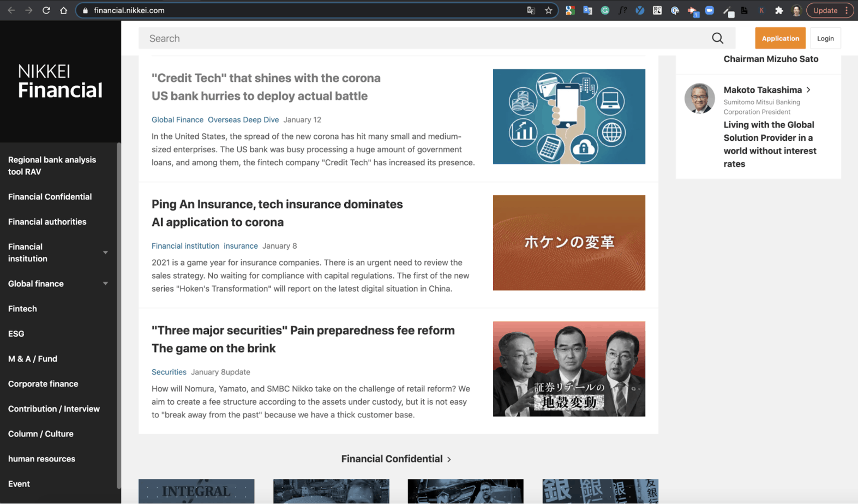Open the Fintech section
Screen dimensions: 858x504
pos(22,309)
